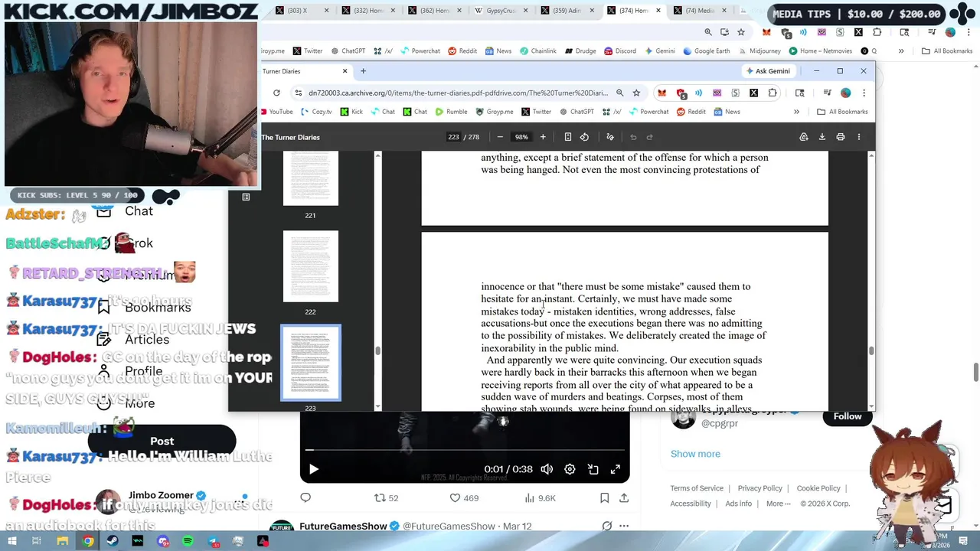Edit the PDF page number field

(453, 137)
